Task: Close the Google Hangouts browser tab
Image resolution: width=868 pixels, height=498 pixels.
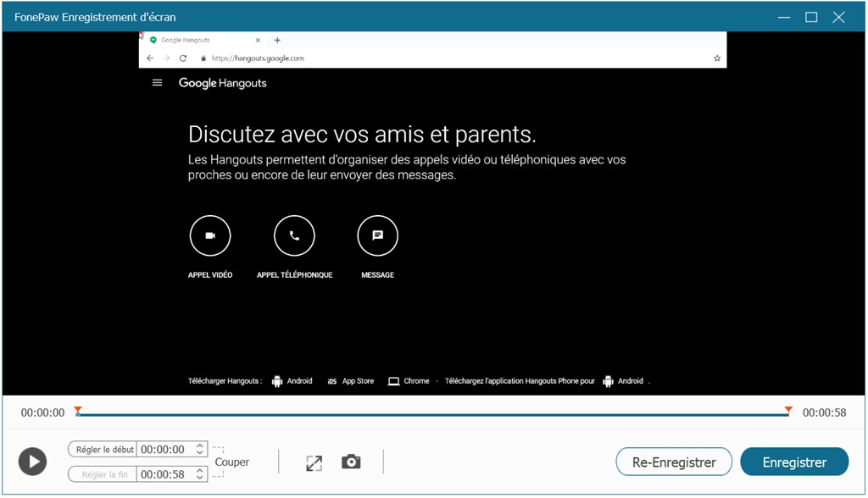Action: point(258,41)
